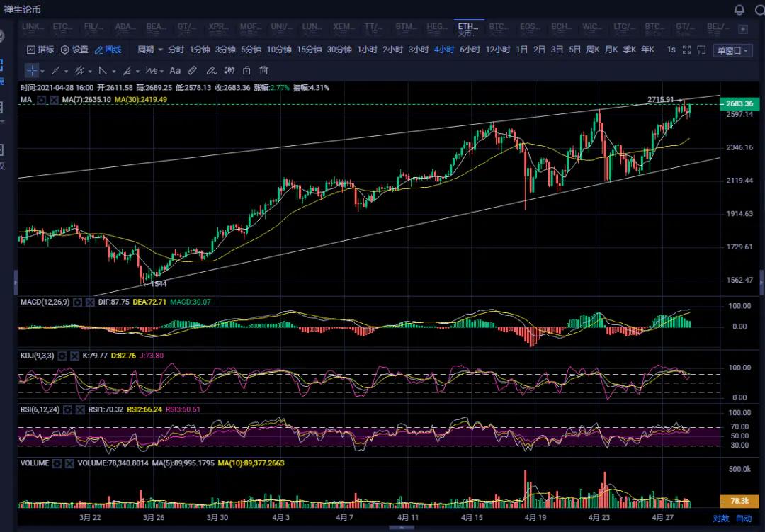Expand the 周期 period dropdown
This screenshot has height=532, width=765.
pyautogui.click(x=149, y=50)
